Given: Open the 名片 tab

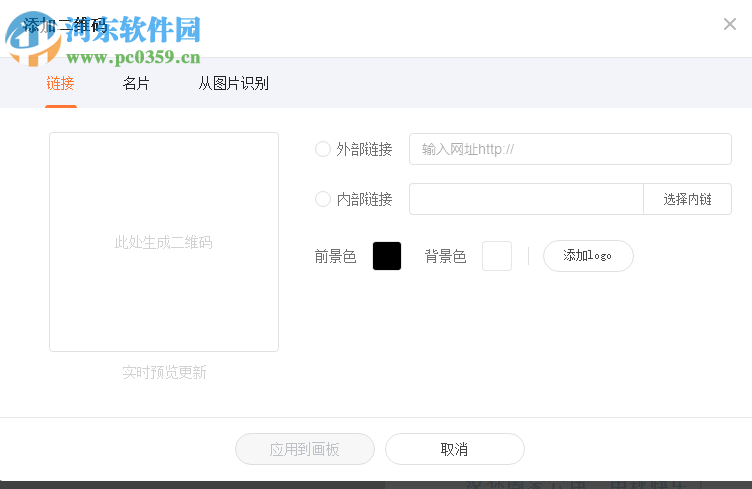Looking at the screenshot, I should (x=136, y=83).
